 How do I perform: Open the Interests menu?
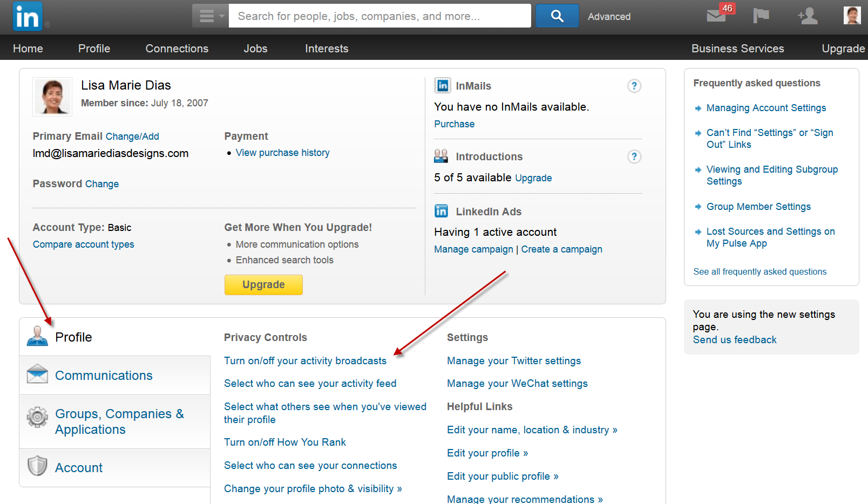coord(326,49)
